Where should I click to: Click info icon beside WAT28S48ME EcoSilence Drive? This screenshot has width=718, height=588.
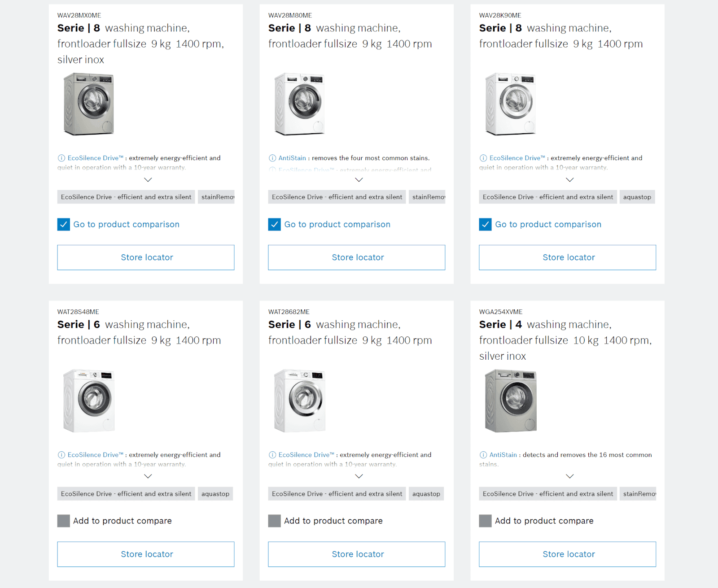click(61, 455)
